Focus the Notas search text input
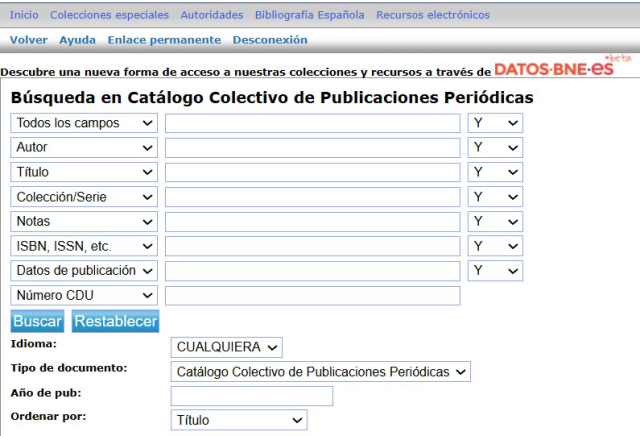 313,222
